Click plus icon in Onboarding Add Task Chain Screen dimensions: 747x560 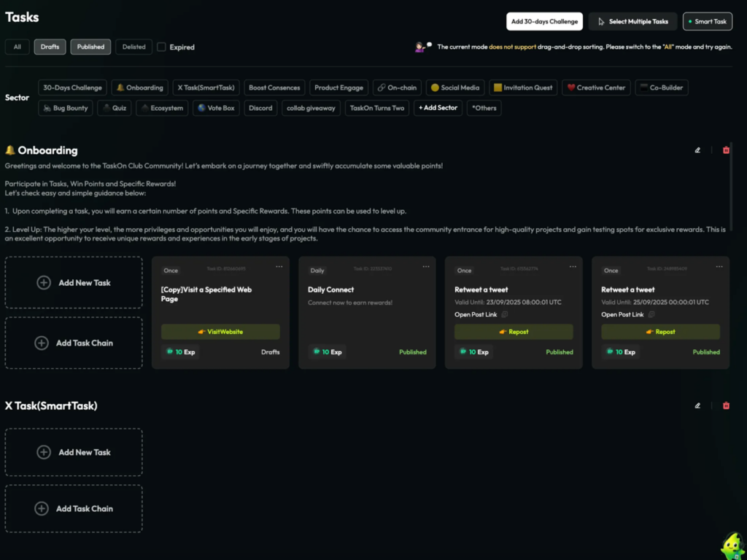(42, 343)
